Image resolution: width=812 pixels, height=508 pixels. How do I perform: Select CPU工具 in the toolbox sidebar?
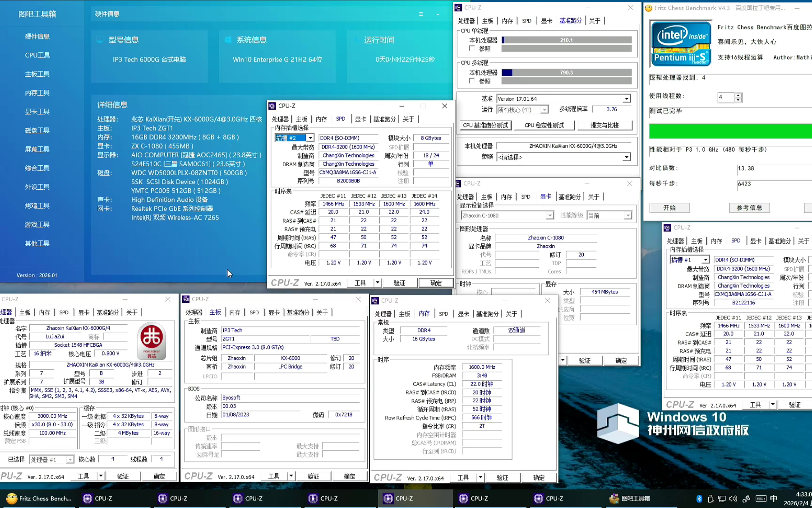click(x=37, y=55)
